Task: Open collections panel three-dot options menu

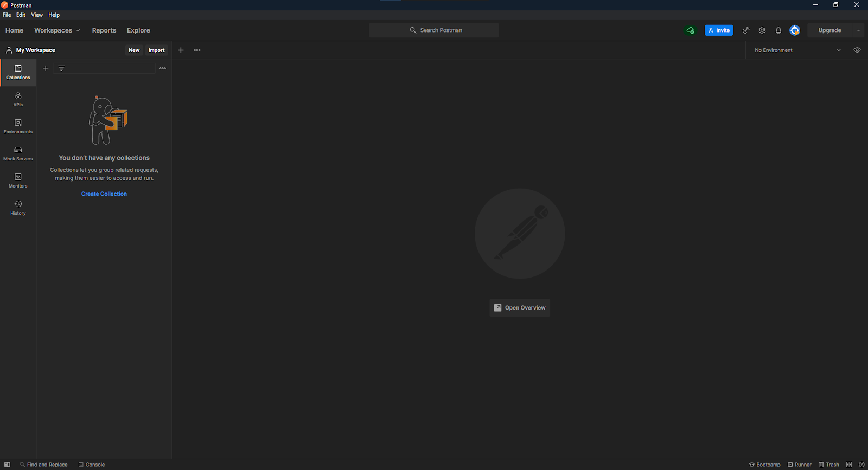Action: click(x=163, y=68)
